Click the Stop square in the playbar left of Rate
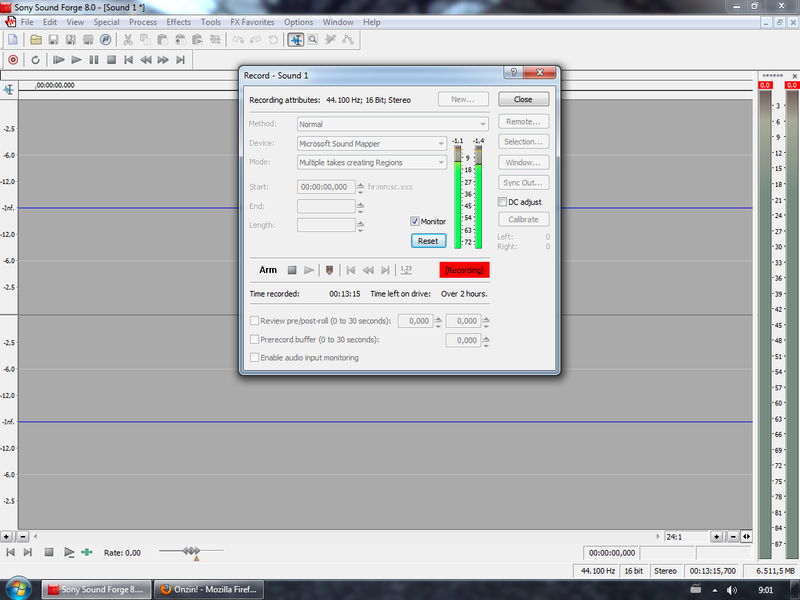800x600 pixels. coord(49,552)
